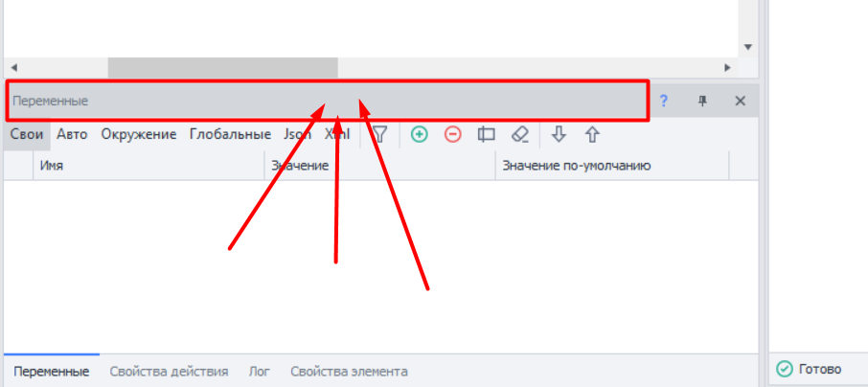Viewport: 868px width, 387px height.
Task: Open the Свойства элемента bottom tab
Action: coord(350,371)
